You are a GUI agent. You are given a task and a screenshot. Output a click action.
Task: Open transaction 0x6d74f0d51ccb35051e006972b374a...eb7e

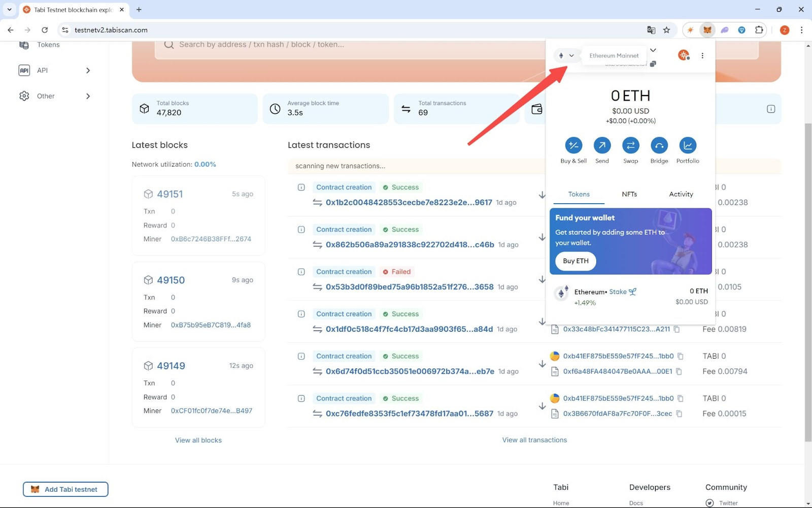pyautogui.click(x=410, y=371)
